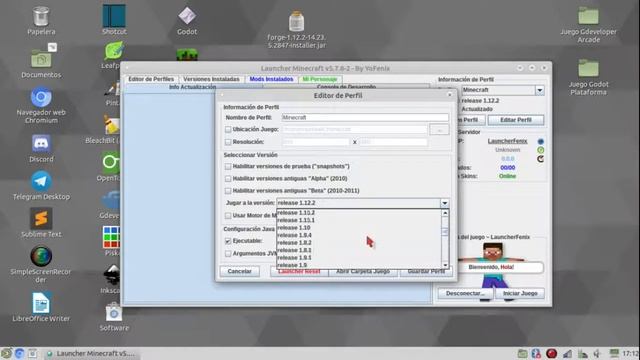
Task: Launch the Shotcut desktop icon
Action: coord(114,16)
